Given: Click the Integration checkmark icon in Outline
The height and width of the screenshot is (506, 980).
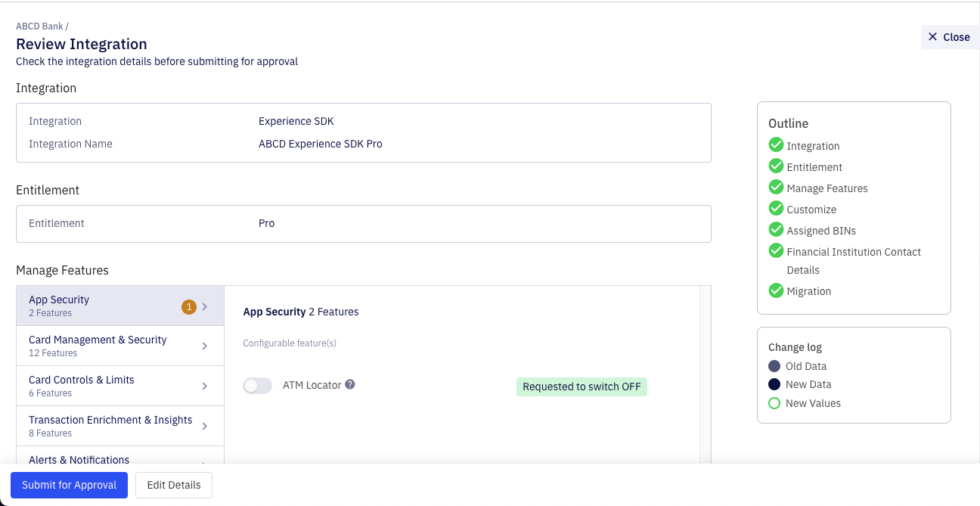Looking at the screenshot, I should (776, 145).
